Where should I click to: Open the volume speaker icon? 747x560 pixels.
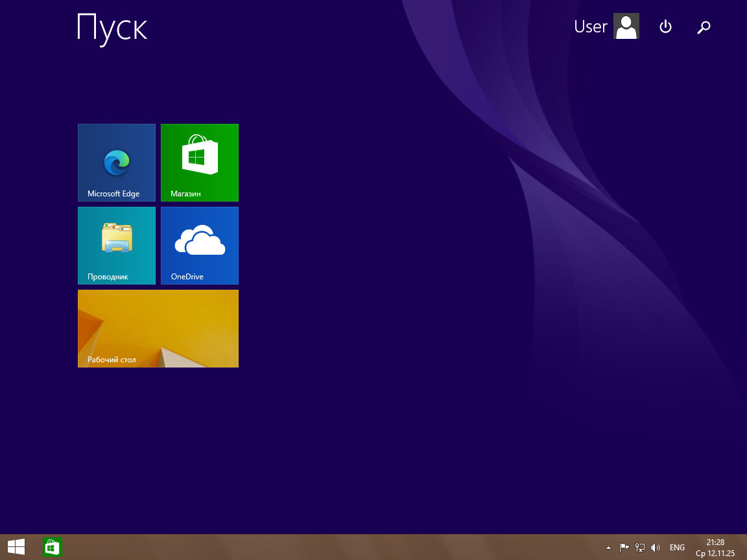point(655,548)
